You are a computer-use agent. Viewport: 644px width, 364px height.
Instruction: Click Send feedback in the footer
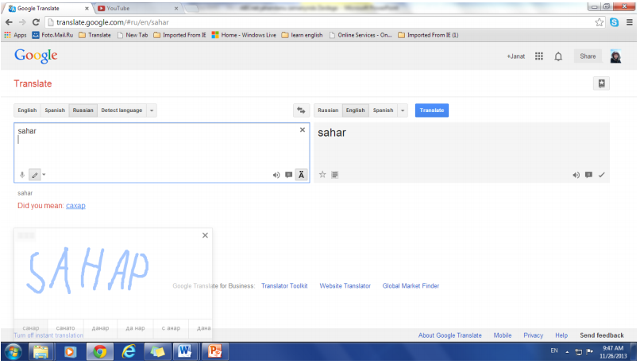pos(602,335)
